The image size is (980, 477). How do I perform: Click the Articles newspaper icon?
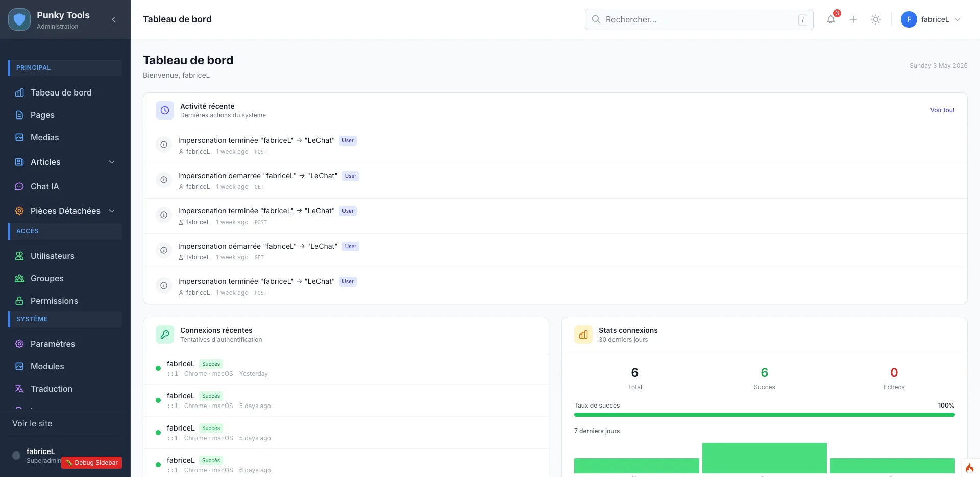19,162
